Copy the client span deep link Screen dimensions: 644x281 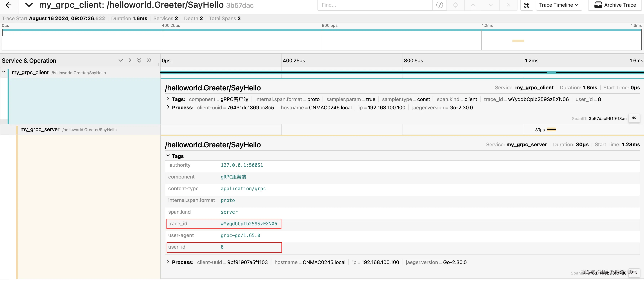tap(634, 118)
